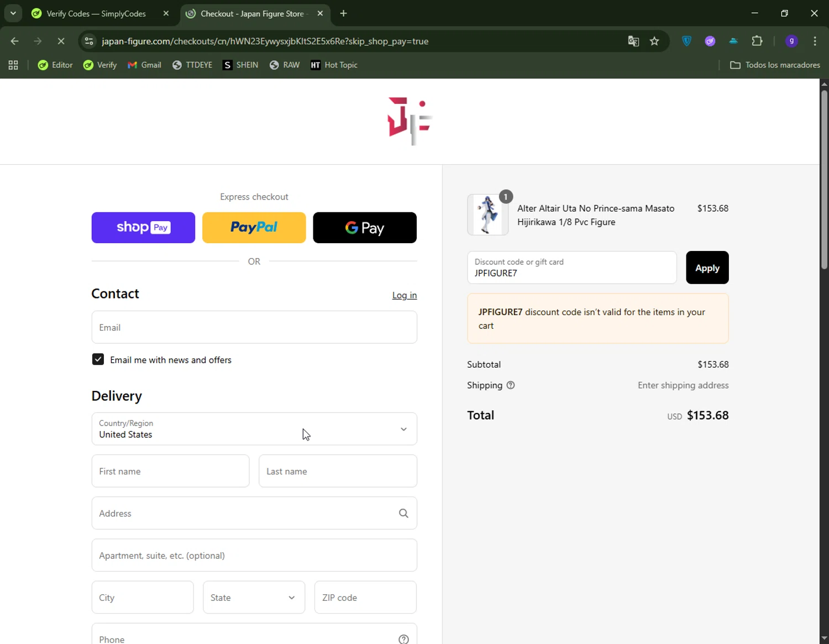Open the Bitwarden shield extension
The image size is (829, 644).
[686, 41]
